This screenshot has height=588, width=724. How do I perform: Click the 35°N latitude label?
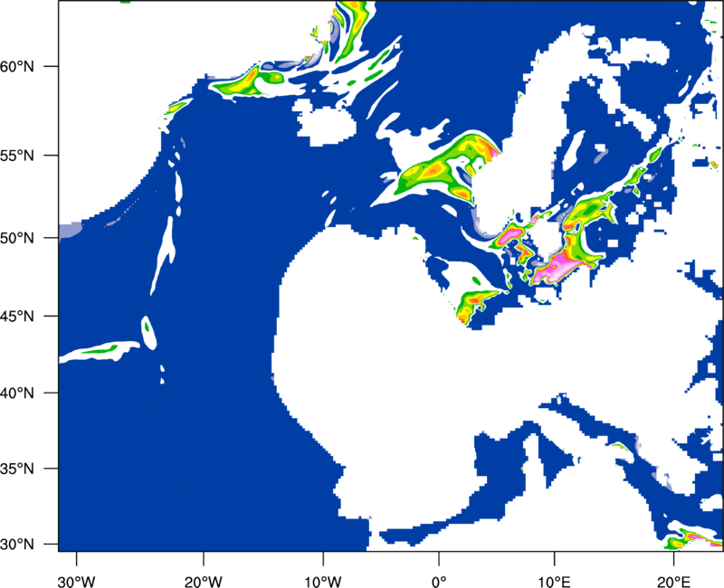click(x=17, y=469)
